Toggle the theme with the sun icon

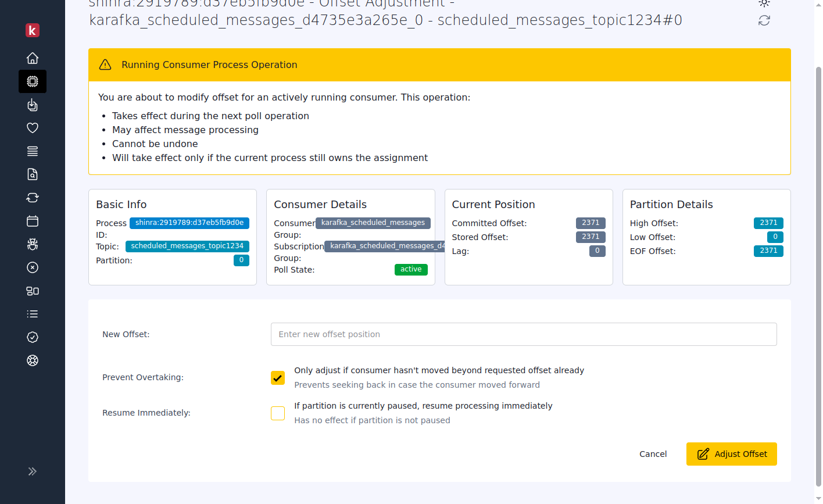764,3
